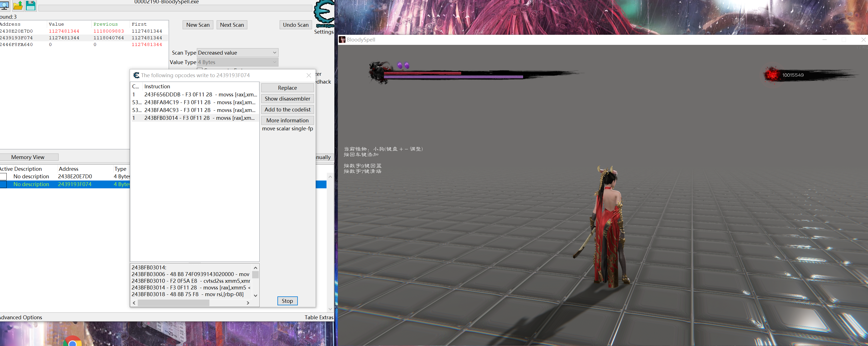Click the Next Scan button
Viewport: 868px width, 346px height.
tap(231, 25)
